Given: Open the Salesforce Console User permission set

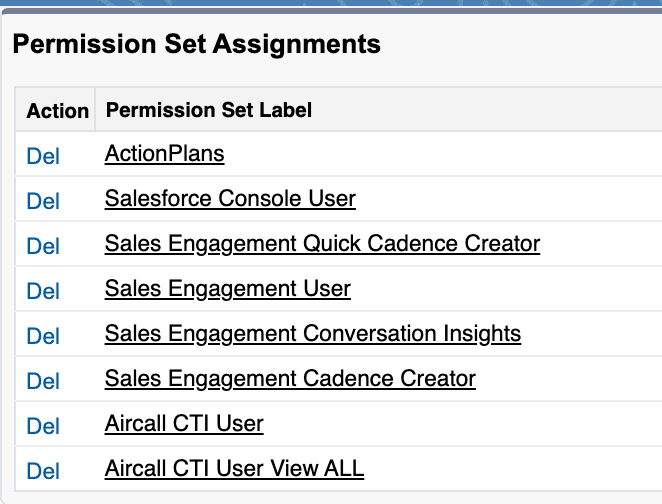Looking at the screenshot, I should point(230,199).
